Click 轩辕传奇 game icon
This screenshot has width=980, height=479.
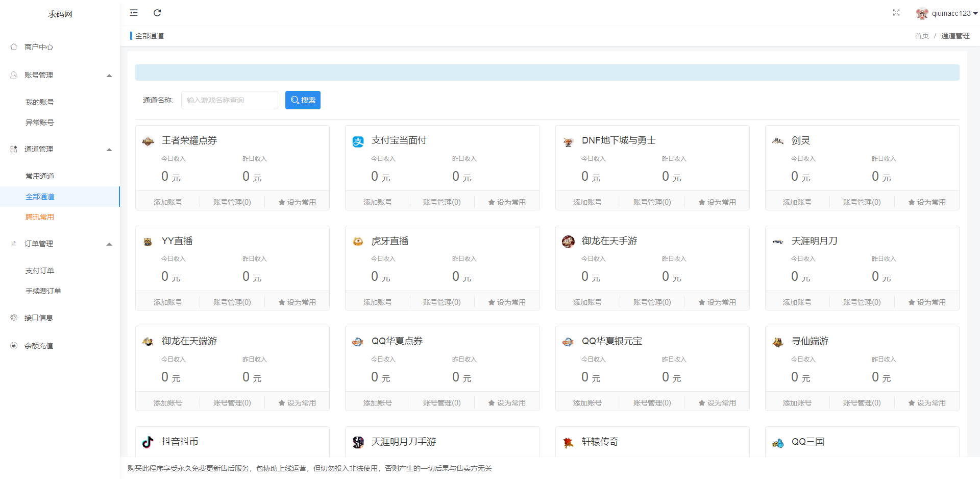568,442
